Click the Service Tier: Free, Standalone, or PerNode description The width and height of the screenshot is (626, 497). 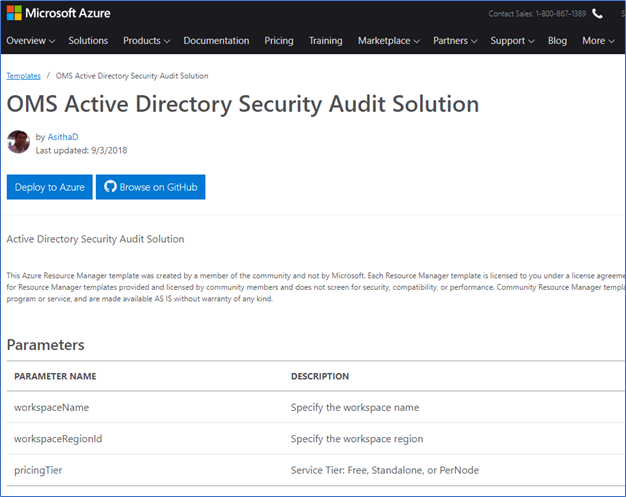(385, 470)
